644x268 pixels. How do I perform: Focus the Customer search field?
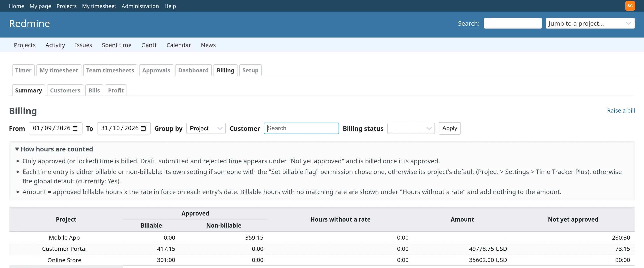tap(301, 128)
